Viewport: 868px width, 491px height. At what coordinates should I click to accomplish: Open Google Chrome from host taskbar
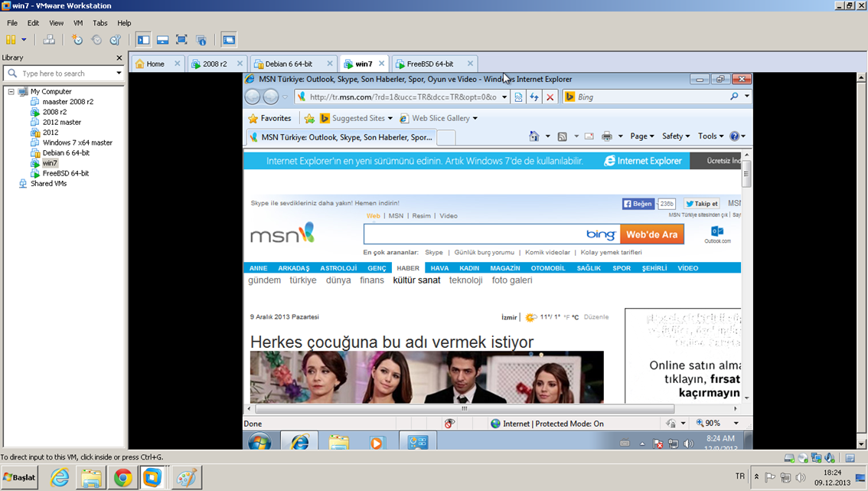[123, 477]
